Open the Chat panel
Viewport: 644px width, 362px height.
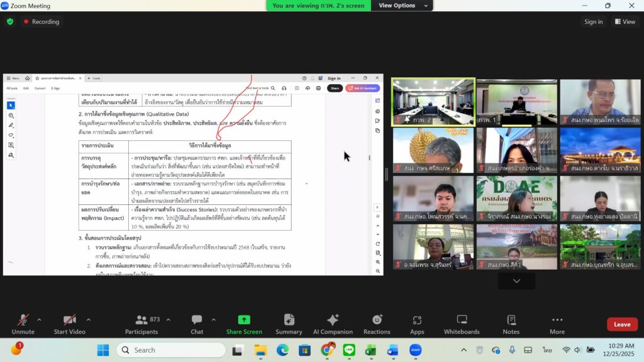point(197,324)
